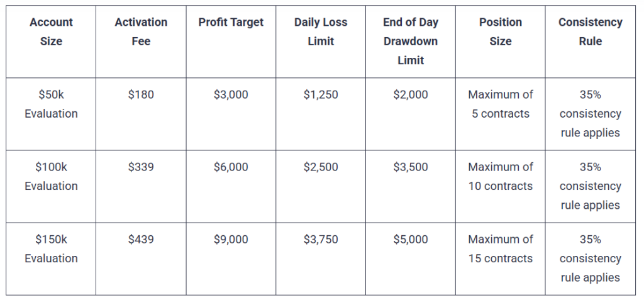Click the $180 activation fee cell
The height and width of the screenshot is (300, 644).
click(141, 95)
